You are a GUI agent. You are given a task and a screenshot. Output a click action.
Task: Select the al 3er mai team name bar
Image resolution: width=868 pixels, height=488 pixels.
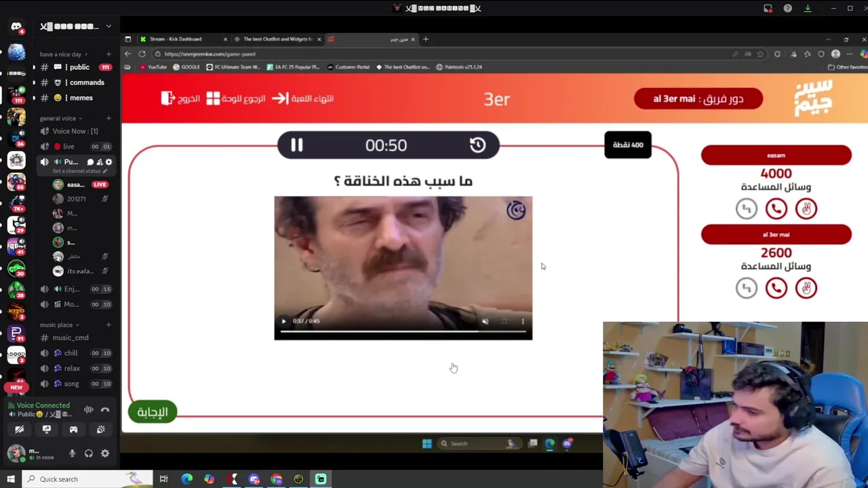pos(776,235)
